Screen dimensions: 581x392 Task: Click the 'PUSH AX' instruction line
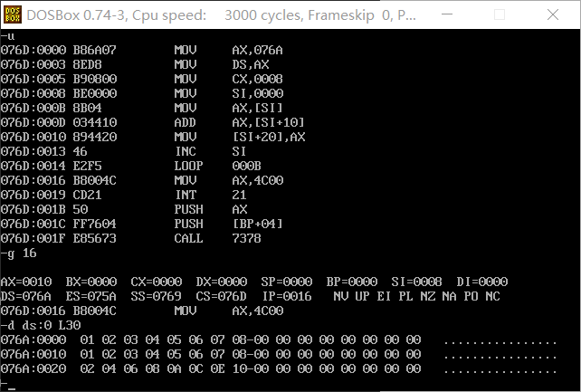124,209
